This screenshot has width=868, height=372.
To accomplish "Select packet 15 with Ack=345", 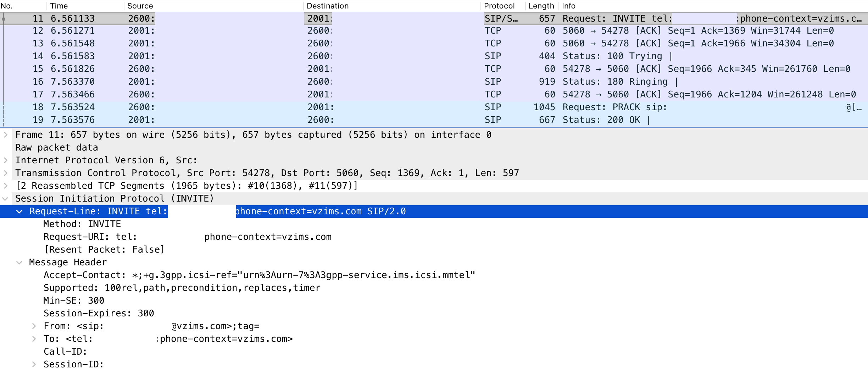I will tap(434, 69).
